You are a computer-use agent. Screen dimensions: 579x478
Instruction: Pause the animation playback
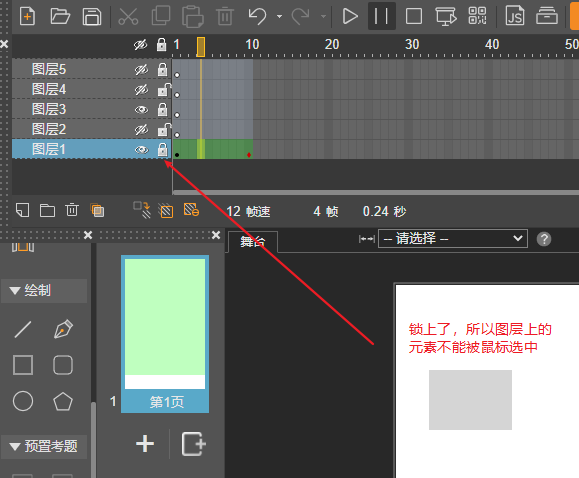point(382,16)
